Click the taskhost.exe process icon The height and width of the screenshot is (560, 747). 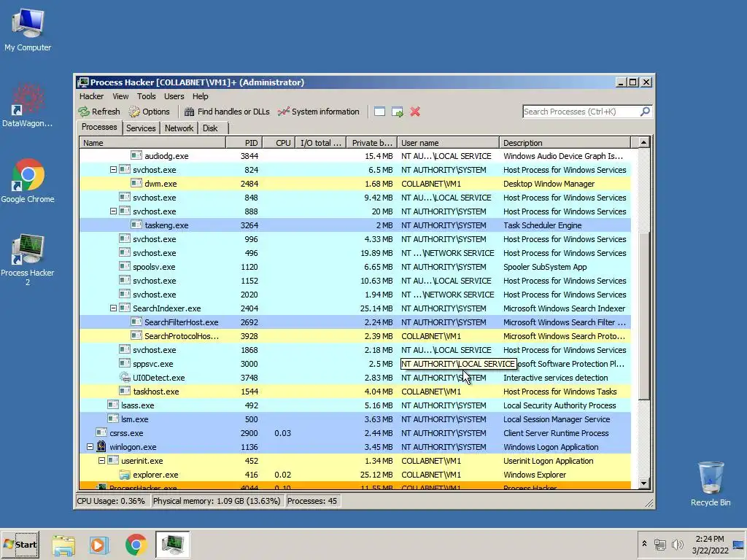coord(125,391)
